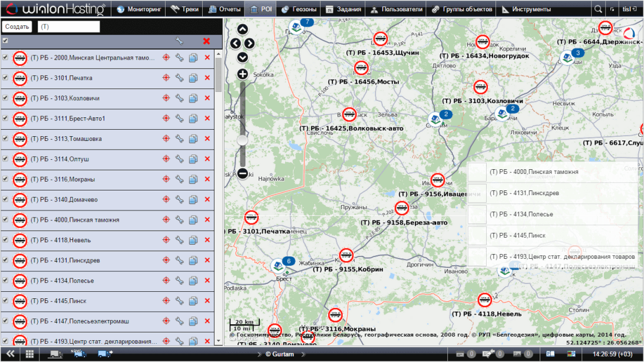Uncheck the Пинская таможня checkbox in list
This screenshot has height=362, width=644.
[5, 219]
